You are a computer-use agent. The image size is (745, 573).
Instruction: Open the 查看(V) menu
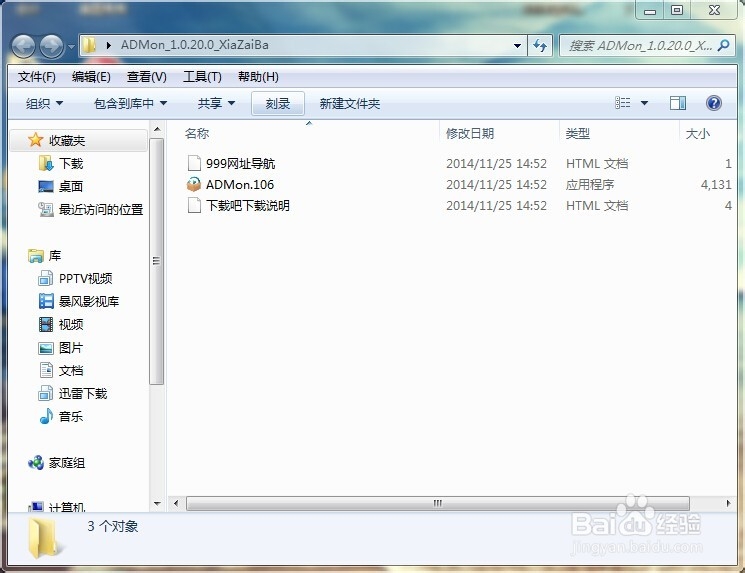(x=147, y=76)
